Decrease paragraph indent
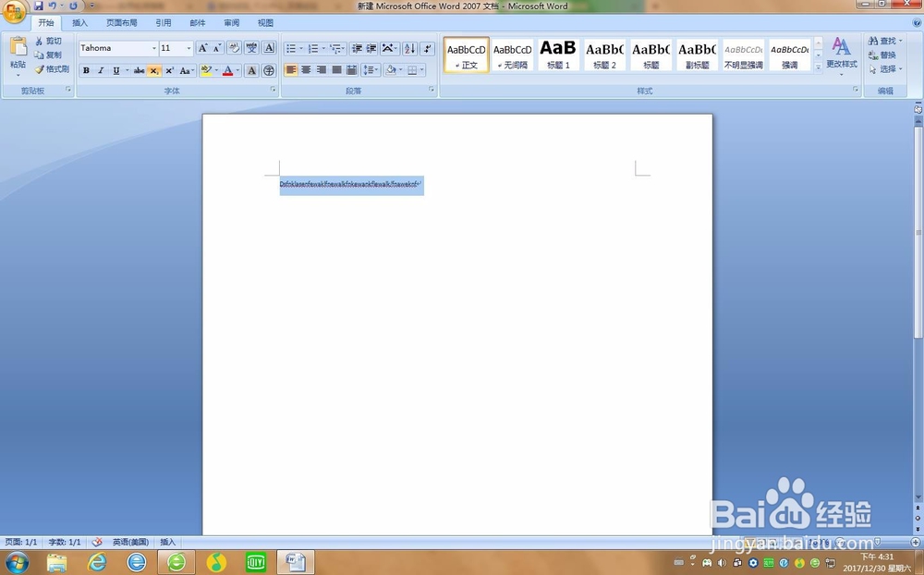 357,48
